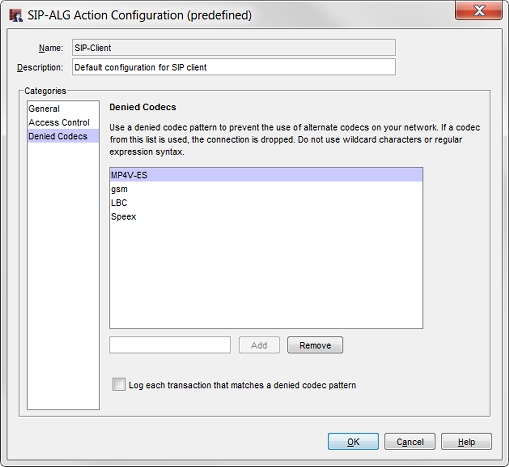The width and height of the screenshot is (509, 467).
Task: Click the new codec pattern text box
Action: 170,345
